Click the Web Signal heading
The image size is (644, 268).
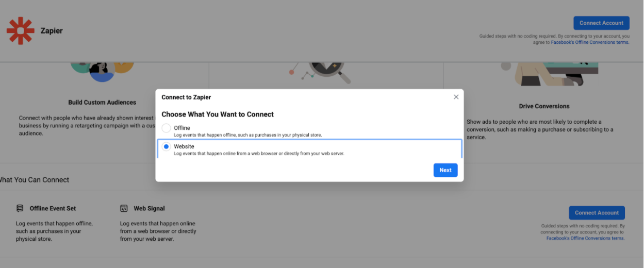click(150, 208)
